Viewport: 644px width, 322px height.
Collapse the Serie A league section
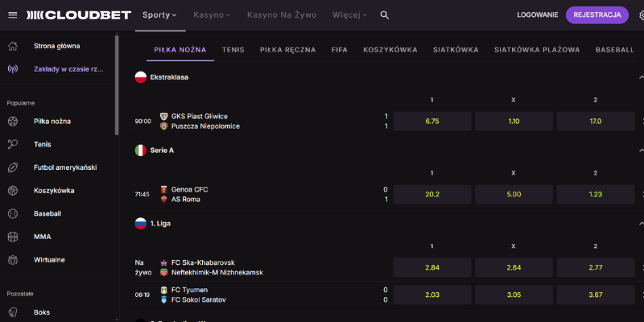pyautogui.click(x=641, y=151)
